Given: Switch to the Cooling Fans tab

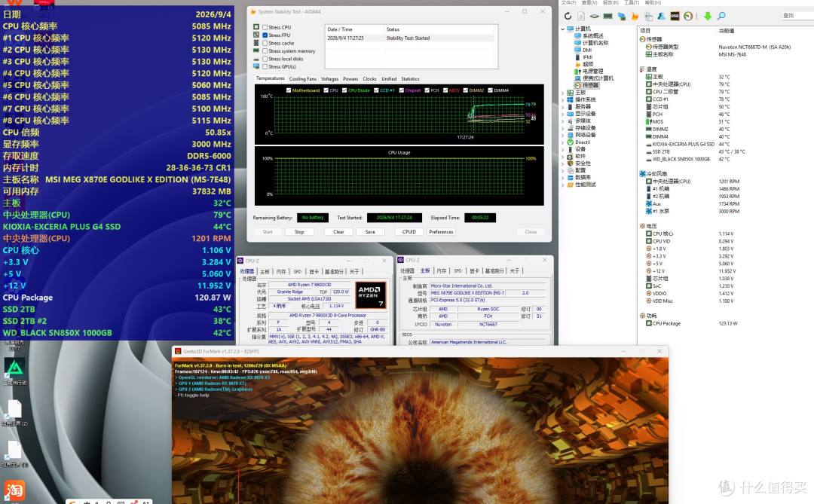Looking at the screenshot, I should pos(303,79).
